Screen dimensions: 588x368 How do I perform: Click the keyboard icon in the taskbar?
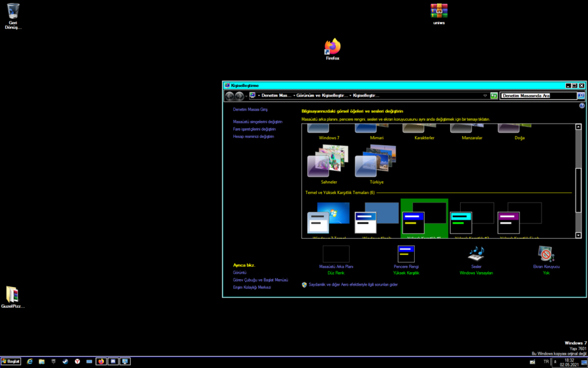click(x=89, y=361)
